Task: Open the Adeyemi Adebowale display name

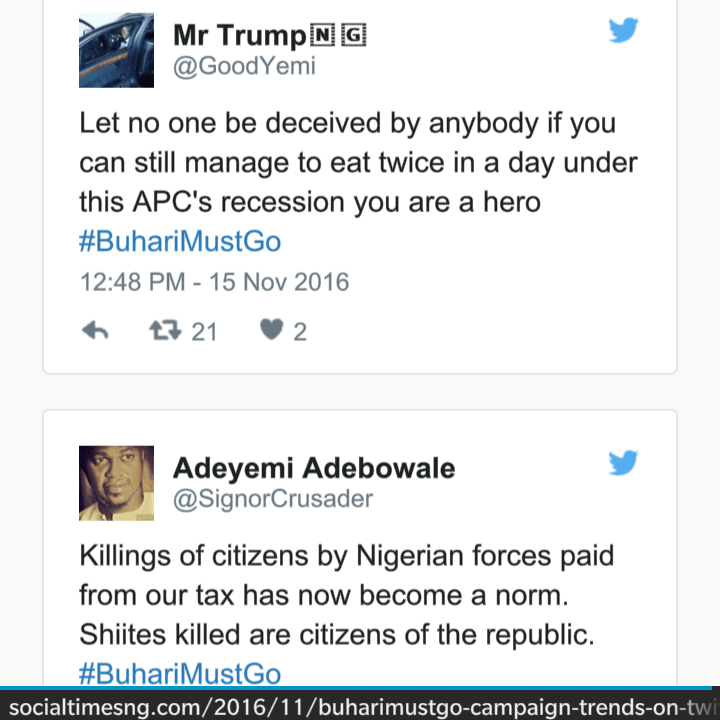Action: pyautogui.click(x=314, y=468)
